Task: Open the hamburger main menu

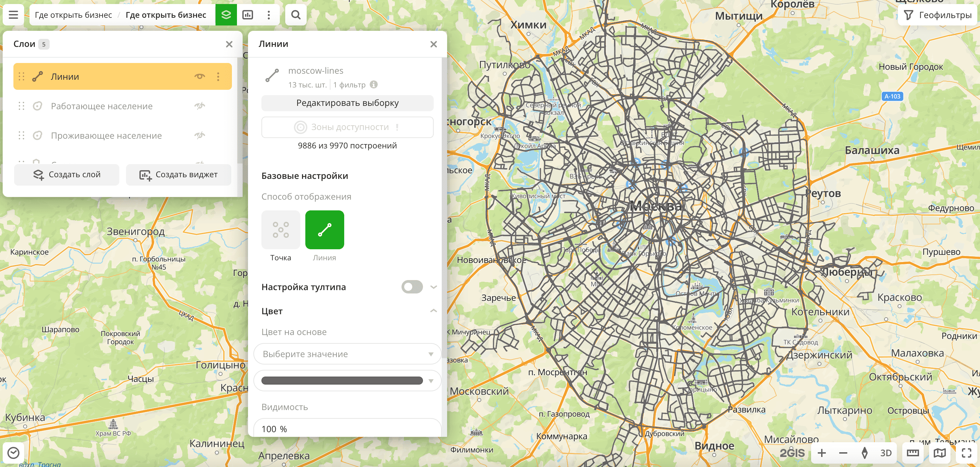Action: [13, 15]
